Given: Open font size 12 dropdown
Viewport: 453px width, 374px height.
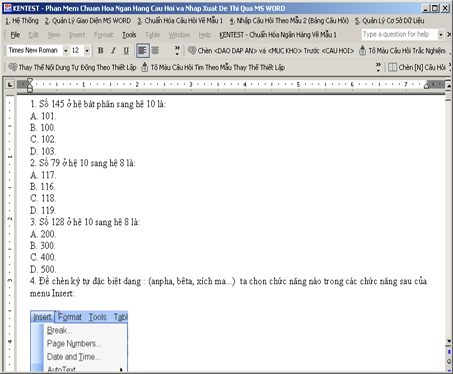Looking at the screenshot, I should click(87, 51).
